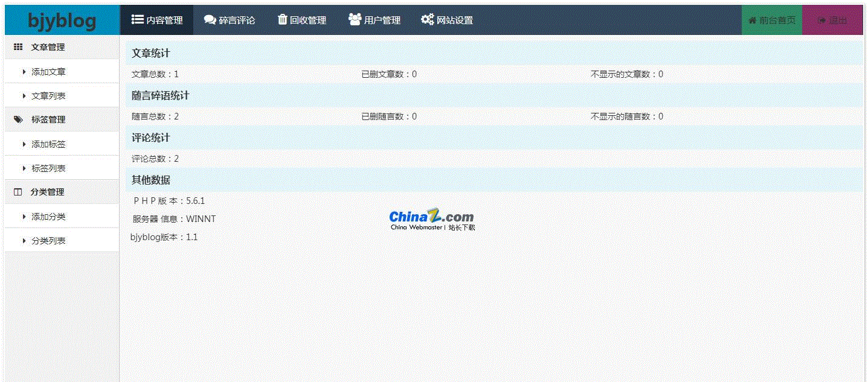Image resolution: width=868 pixels, height=382 pixels.
Task: Click the home icon in 前台首页
Action: (x=753, y=20)
